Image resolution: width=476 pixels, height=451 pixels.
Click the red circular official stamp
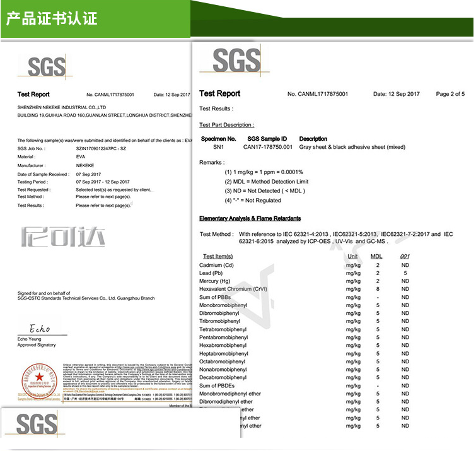40,381
